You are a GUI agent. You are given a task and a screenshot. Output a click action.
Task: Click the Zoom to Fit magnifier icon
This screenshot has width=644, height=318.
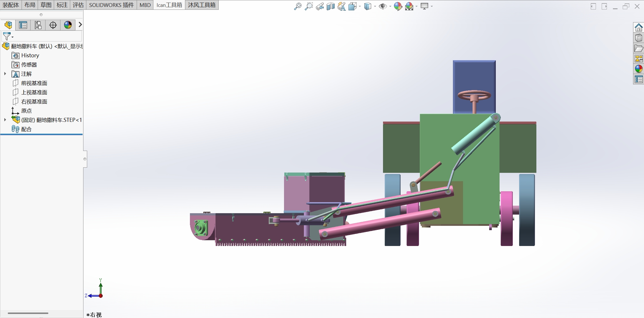pos(298,6)
